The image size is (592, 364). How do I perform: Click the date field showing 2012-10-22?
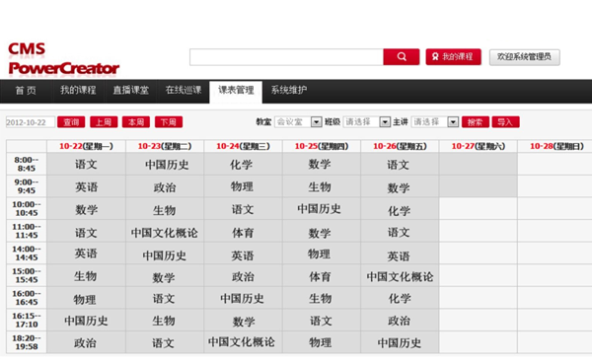[31, 122]
